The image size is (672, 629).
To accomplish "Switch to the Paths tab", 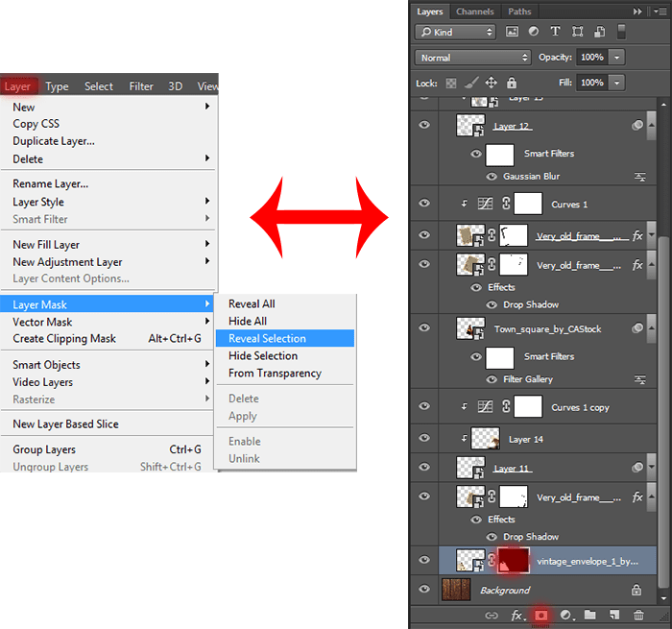I will 519,12.
